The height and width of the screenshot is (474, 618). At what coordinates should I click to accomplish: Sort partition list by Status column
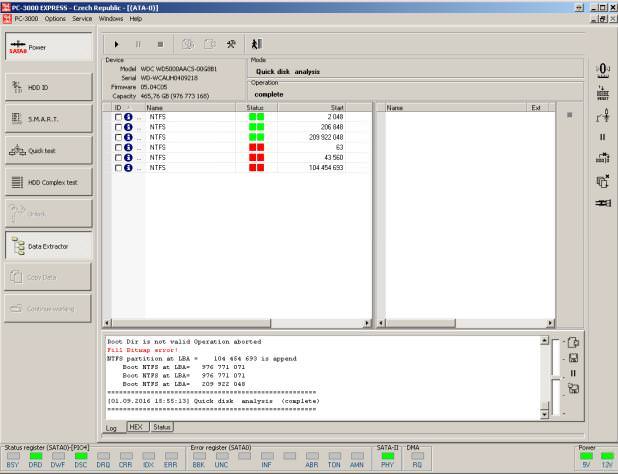(x=256, y=108)
